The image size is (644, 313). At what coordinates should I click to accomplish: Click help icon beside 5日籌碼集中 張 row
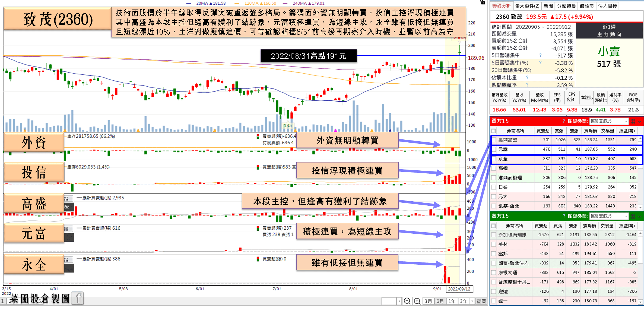click(540, 55)
